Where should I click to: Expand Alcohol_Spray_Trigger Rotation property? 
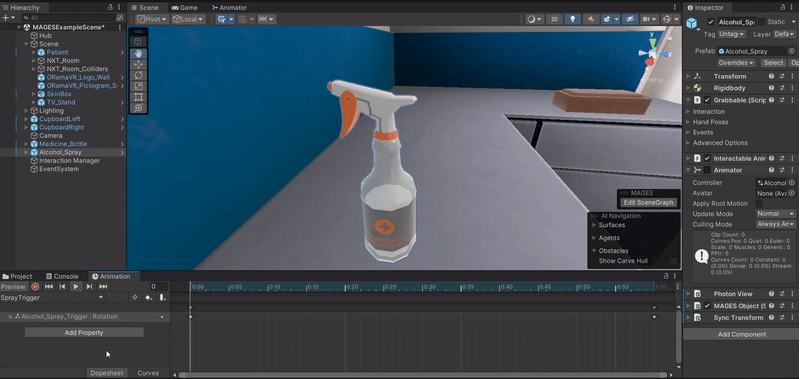pyautogui.click(x=11, y=317)
